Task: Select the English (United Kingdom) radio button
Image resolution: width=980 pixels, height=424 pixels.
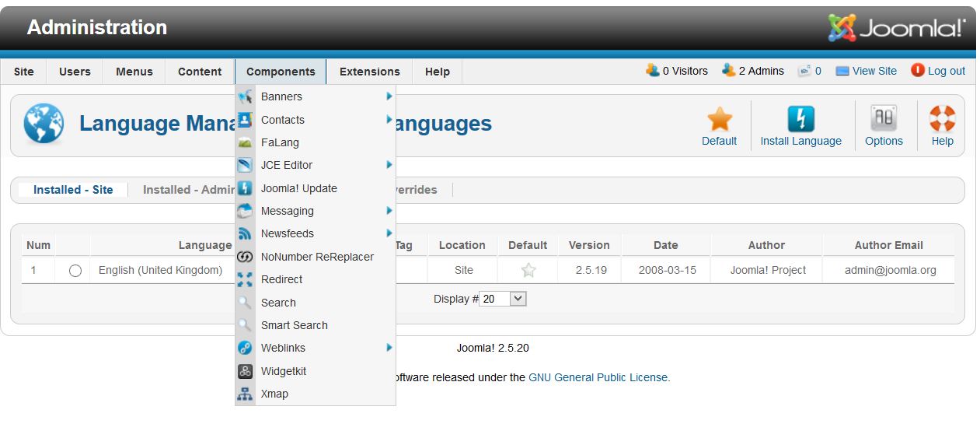Action: [75, 271]
